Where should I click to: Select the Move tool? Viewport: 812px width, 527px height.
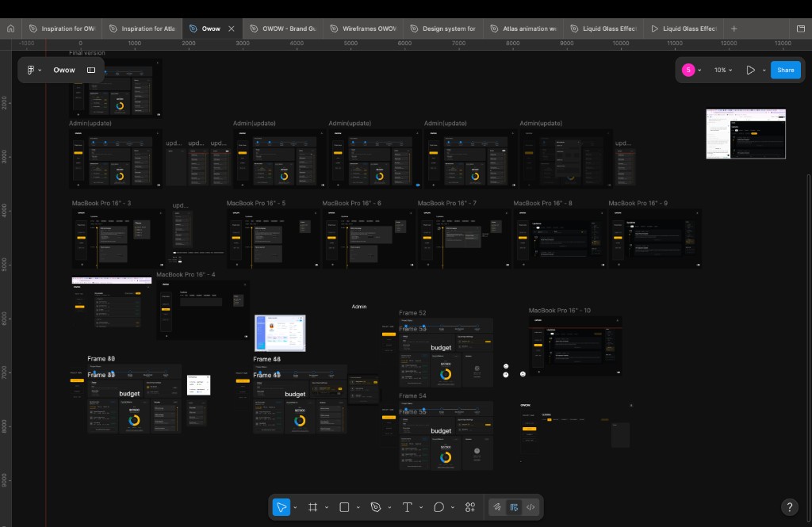(282, 507)
